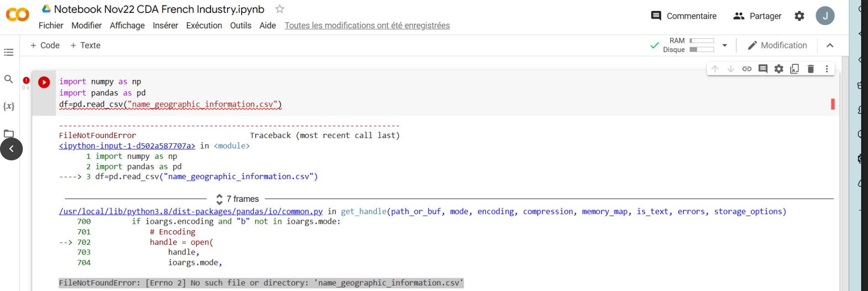Open the Exécution menu
868x291 pixels.
(204, 26)
